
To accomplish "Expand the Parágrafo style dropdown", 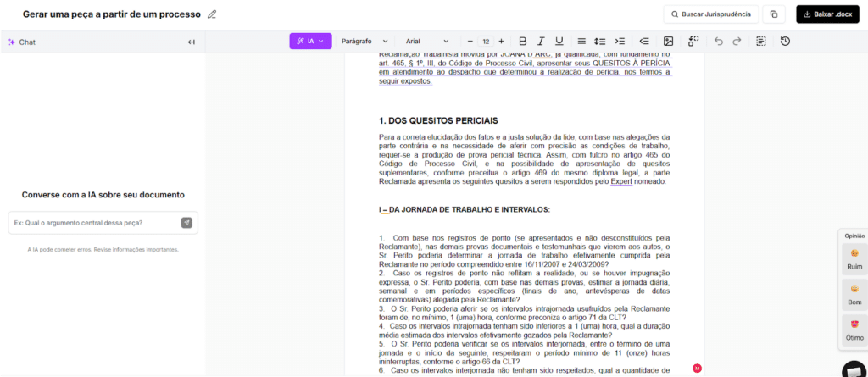I will click(364, 41).
